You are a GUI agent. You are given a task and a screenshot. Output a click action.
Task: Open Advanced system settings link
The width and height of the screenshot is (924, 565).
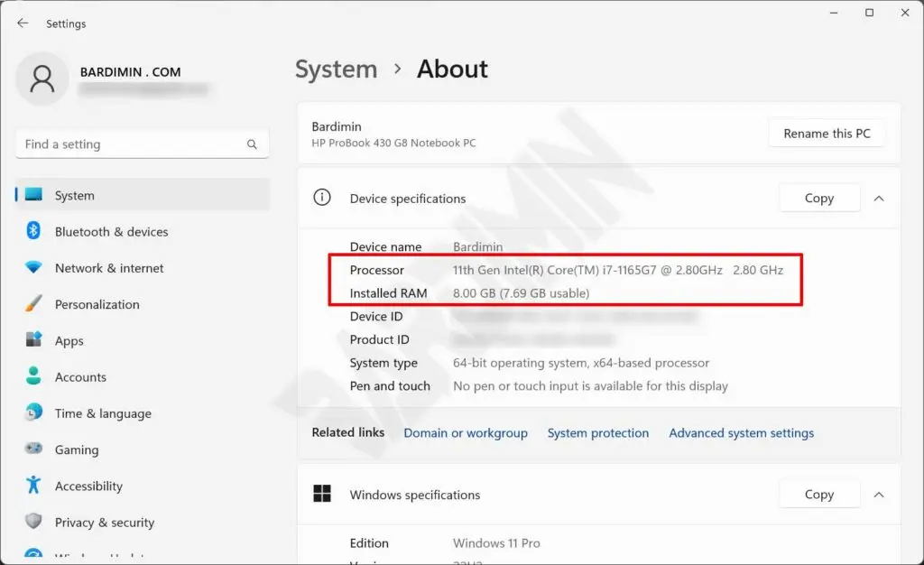pos(742,433)
